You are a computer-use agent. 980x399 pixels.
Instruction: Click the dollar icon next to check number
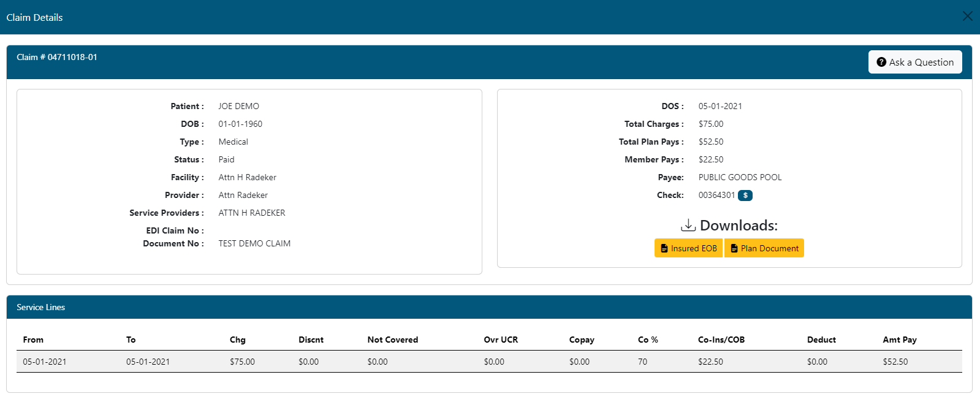point(745,196)
